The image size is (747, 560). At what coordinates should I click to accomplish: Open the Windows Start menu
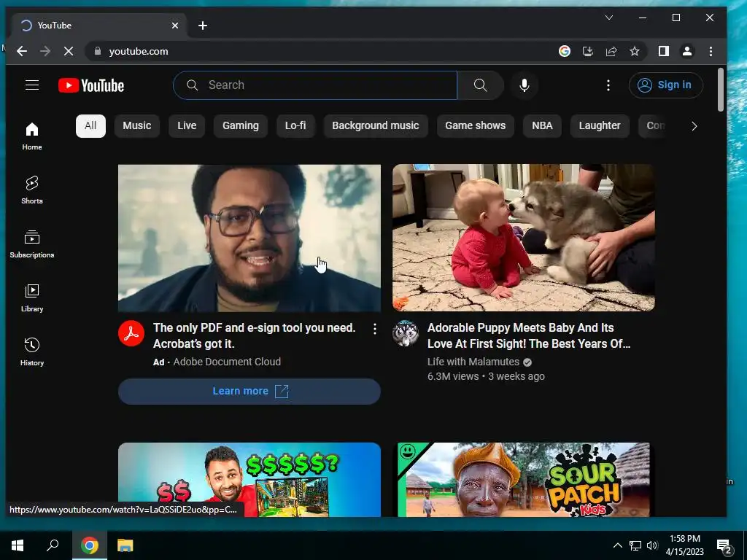point(18,545)
